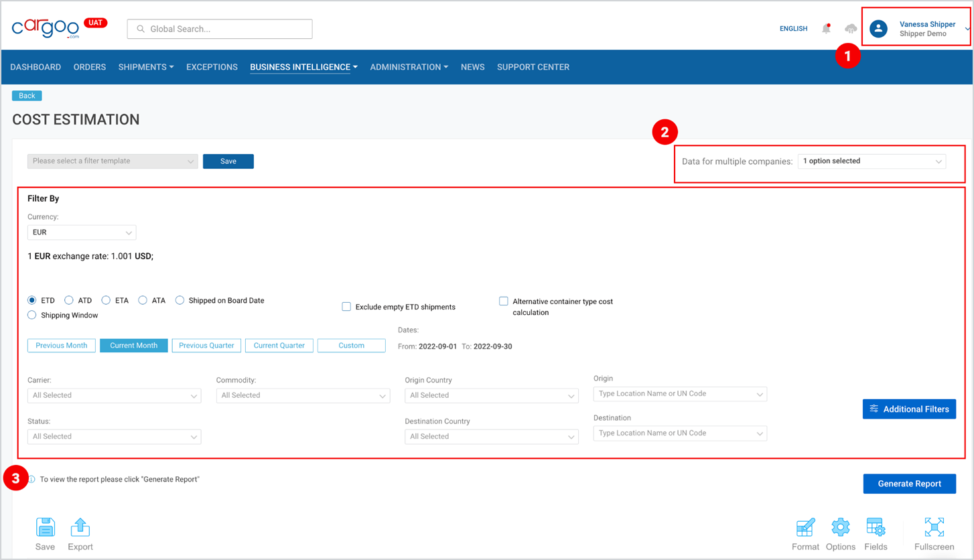This screenshot has height=560, width=974.
Task: Go to Dashboard menu
Action: click(x=36, y=67)
